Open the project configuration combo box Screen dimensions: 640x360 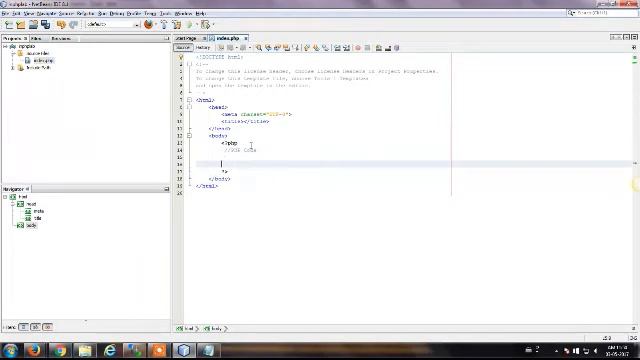[113, 24]
